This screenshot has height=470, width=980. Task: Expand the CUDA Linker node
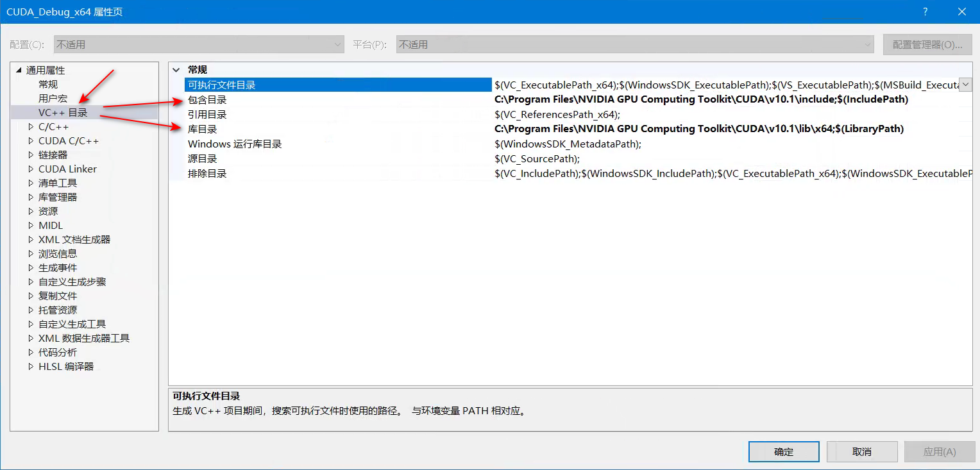tap(30, 168)
